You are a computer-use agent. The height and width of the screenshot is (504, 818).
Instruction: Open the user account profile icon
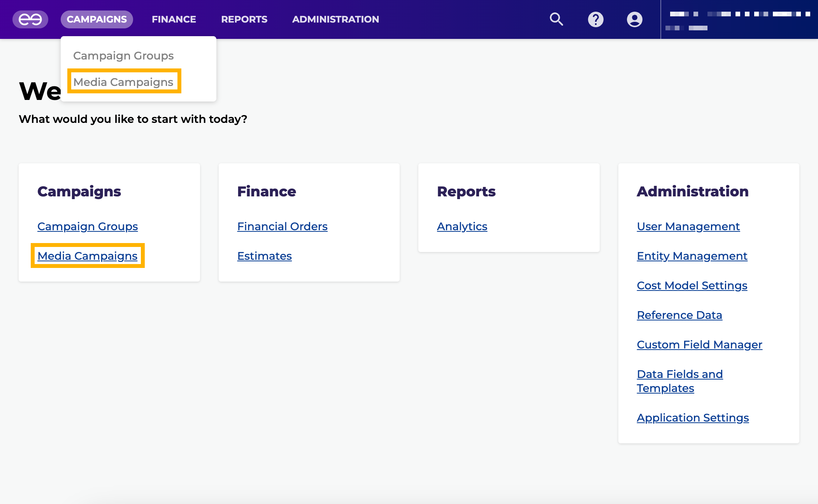coord(634,19)
